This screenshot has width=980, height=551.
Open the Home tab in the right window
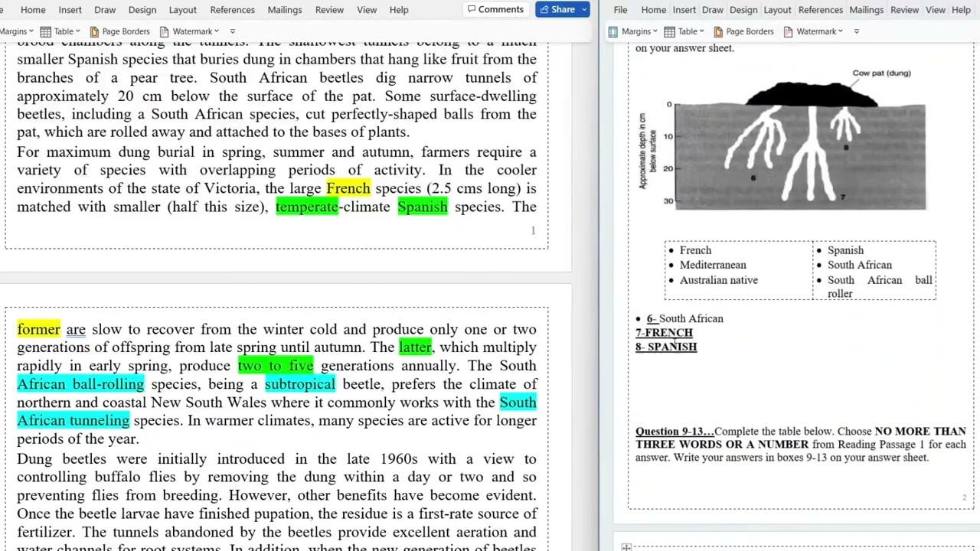[653, 9]
